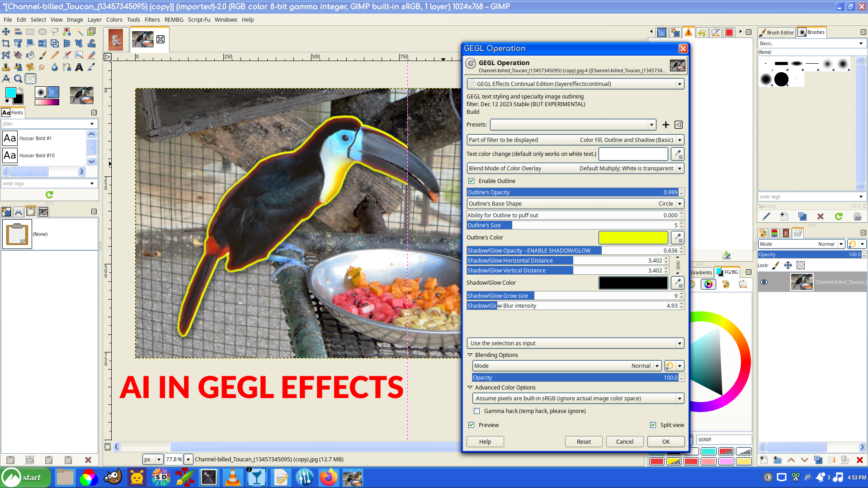Open Blend Mode of Color Overlay dropdown
The height and width of the screenshot is (488, 868).
575,169
